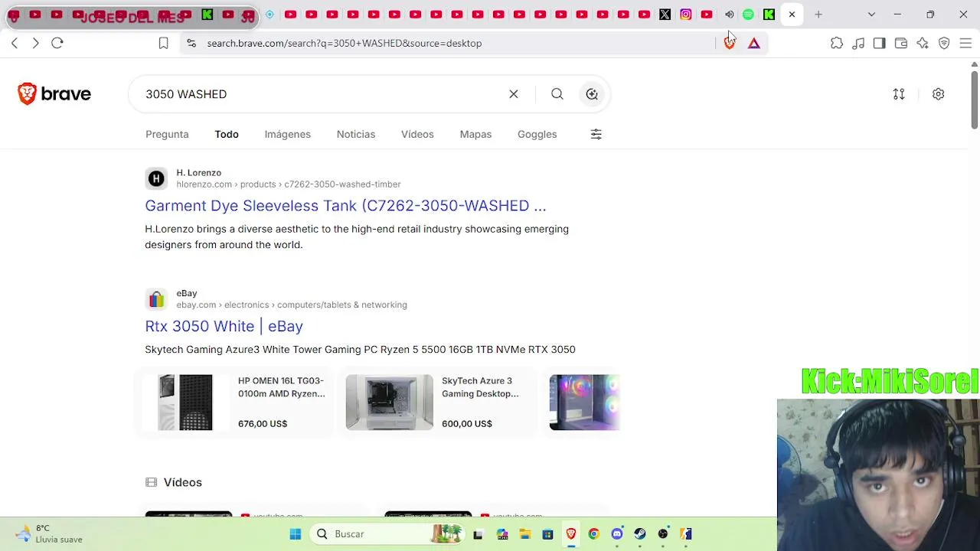Open a new browser tab
This screenshot has width=980, height=551.
pyautogui.click(x=818, y=15)
